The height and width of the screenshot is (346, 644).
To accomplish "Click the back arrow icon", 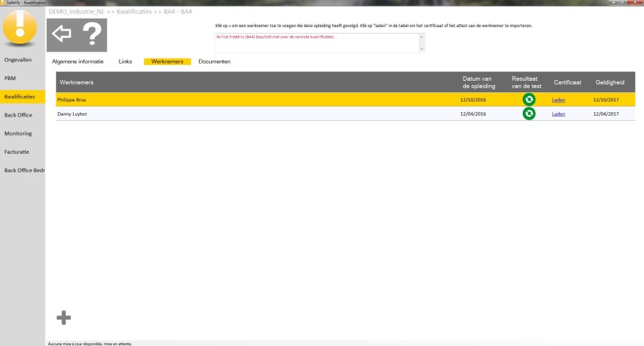I will click(x=62, y=34).
